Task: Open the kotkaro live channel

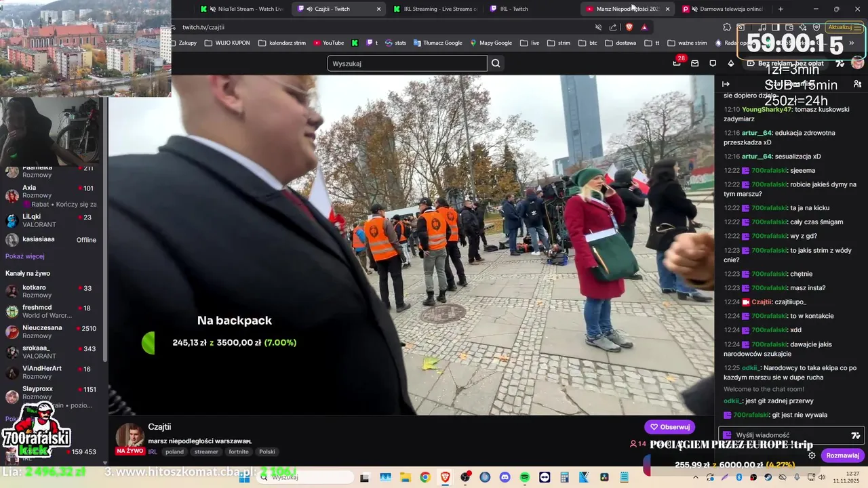Action: 53,291
